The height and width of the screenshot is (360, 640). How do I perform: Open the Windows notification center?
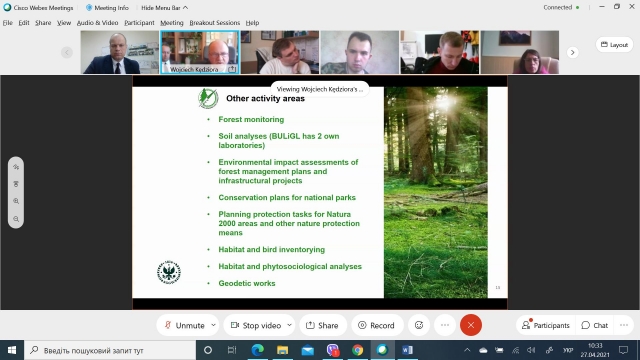click(623, 350)
